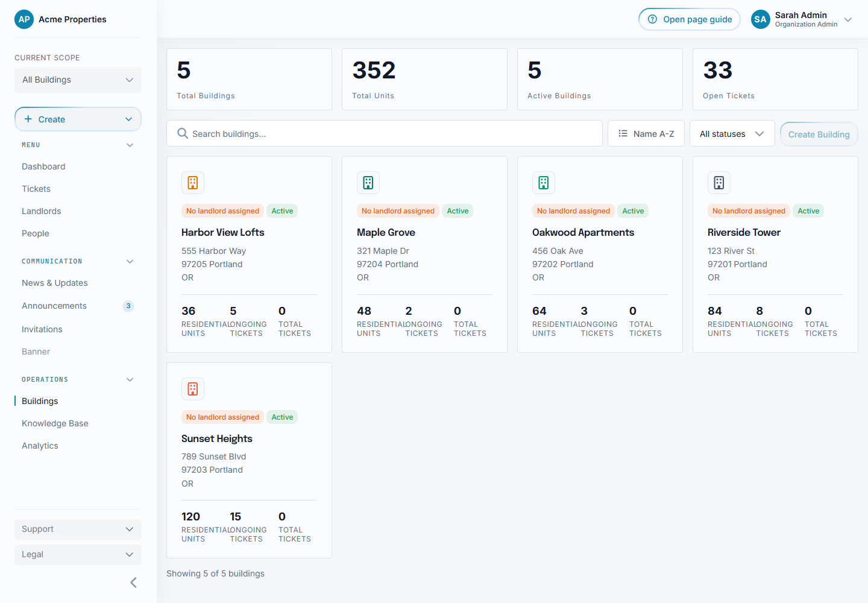868x603 pixels.
Task: Click the '555 Harbor Way' address text
Action: coord(214,251)
